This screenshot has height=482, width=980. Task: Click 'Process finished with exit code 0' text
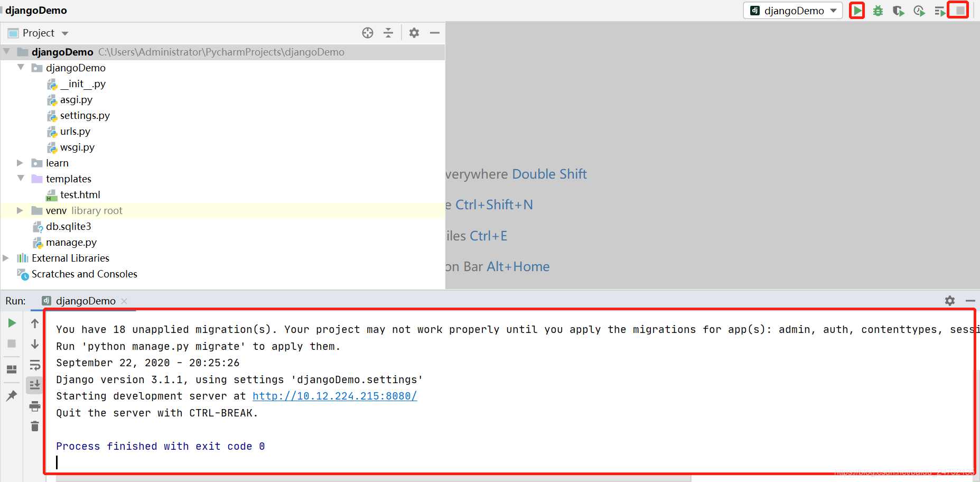[161, 446]
